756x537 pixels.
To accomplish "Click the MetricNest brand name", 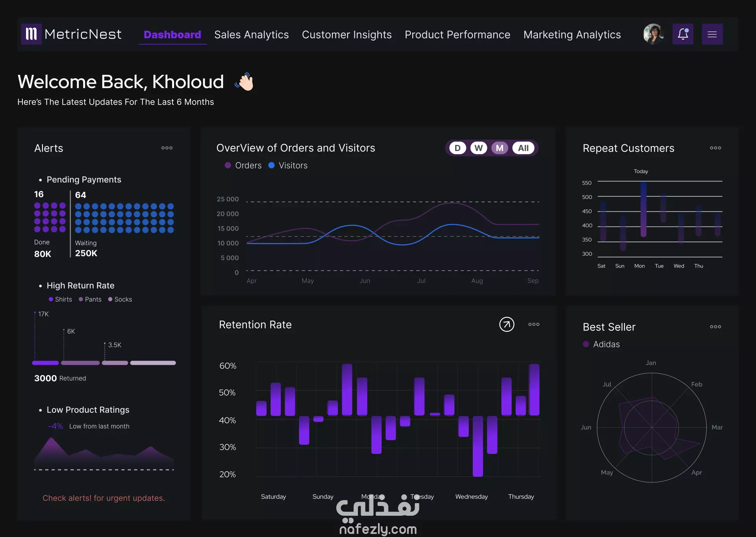I will click(x=83, y=34).
